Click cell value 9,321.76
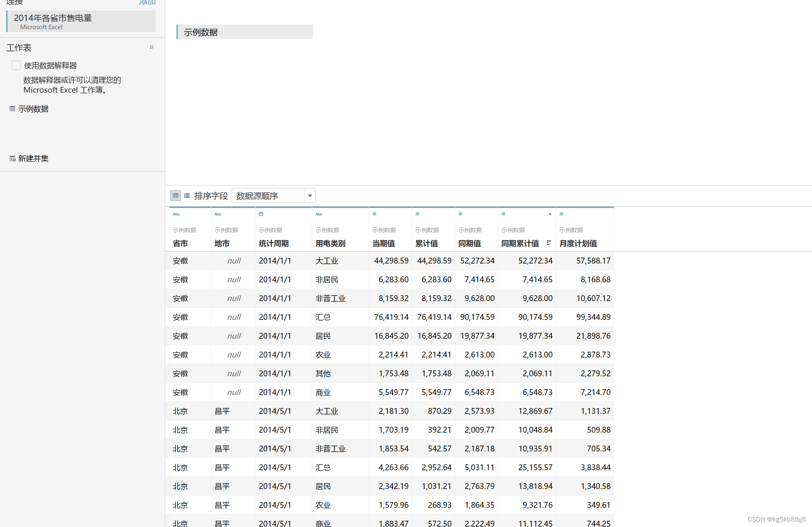Screen dimensions: 812x527 537,505
